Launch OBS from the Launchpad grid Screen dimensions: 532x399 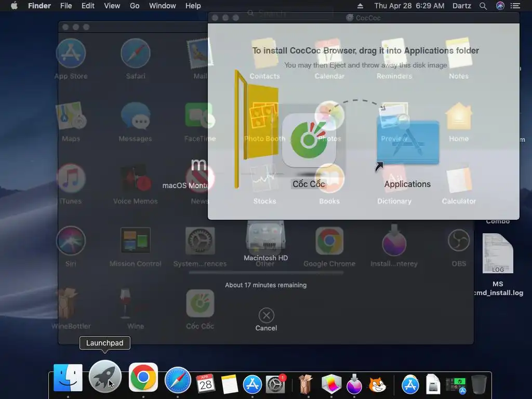(x=459, y=241)
